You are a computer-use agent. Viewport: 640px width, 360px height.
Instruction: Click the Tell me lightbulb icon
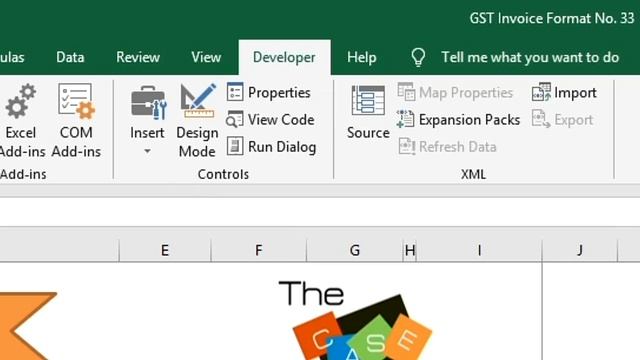click(x=418, y=57)
